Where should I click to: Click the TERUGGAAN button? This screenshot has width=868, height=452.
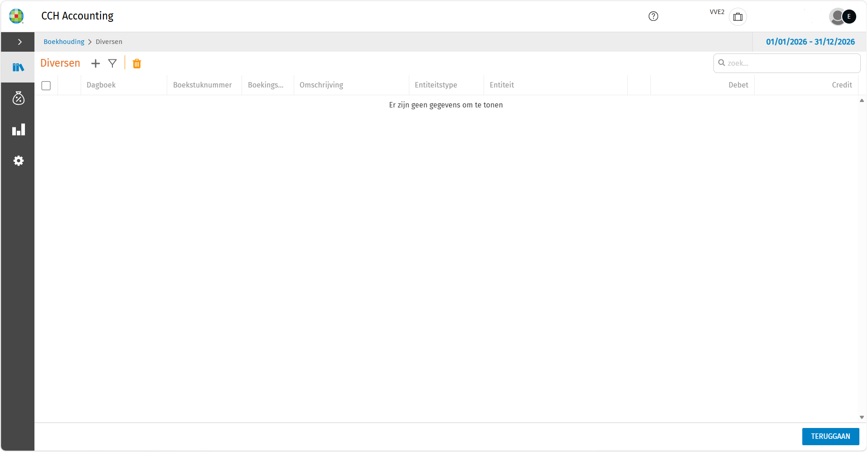[x=830, y=436]
